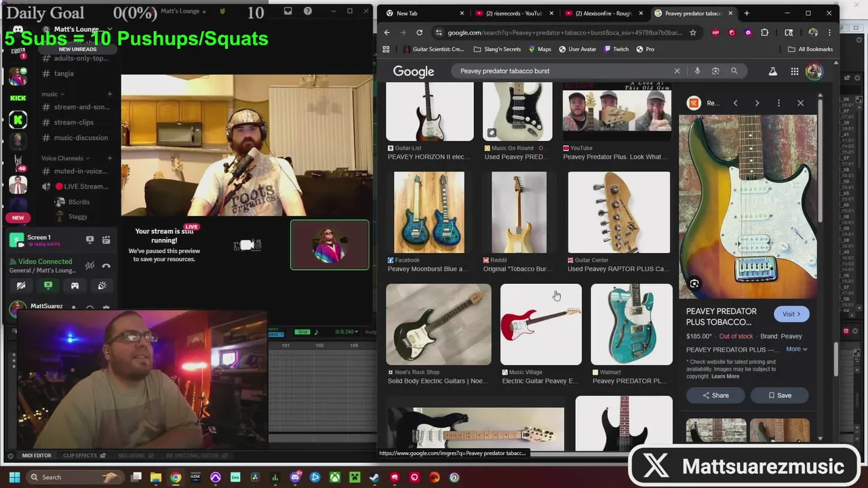Open Windows Start menu
868x488 pixels.
[14, 477]
